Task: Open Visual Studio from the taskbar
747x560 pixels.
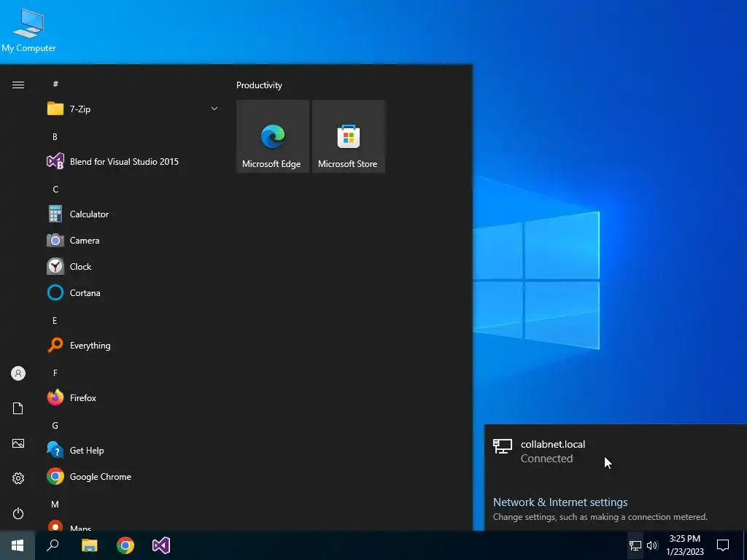Action: (161, 545)
